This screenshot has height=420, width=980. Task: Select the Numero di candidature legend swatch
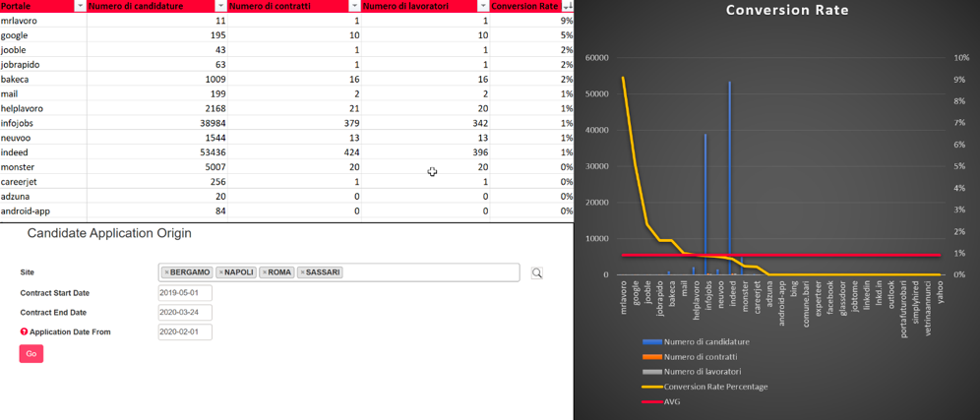652,342
